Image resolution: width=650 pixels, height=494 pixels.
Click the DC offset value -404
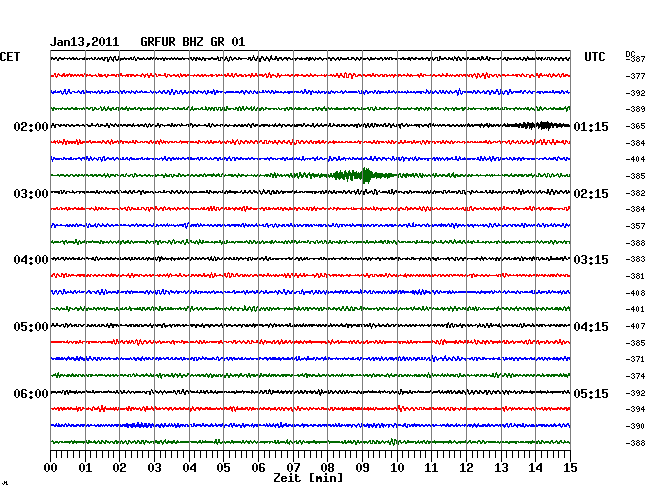click(635, 159)
